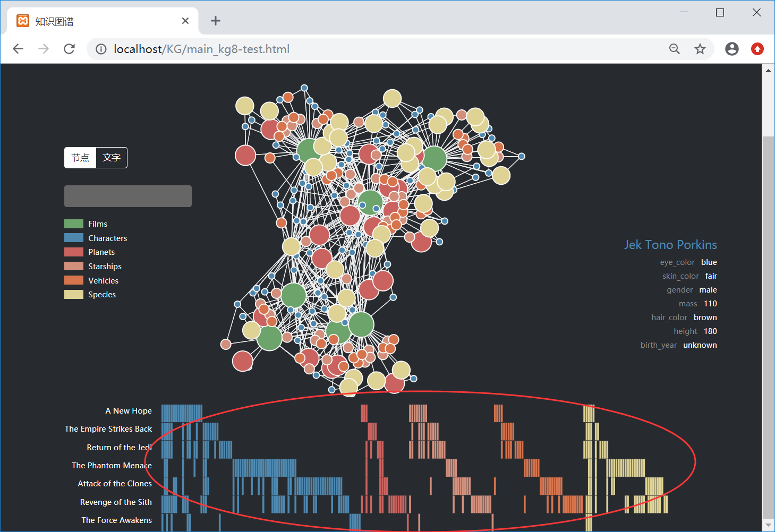775x532 pixels.
Task: Click the hair_color value brown
Action: [705, 318]
